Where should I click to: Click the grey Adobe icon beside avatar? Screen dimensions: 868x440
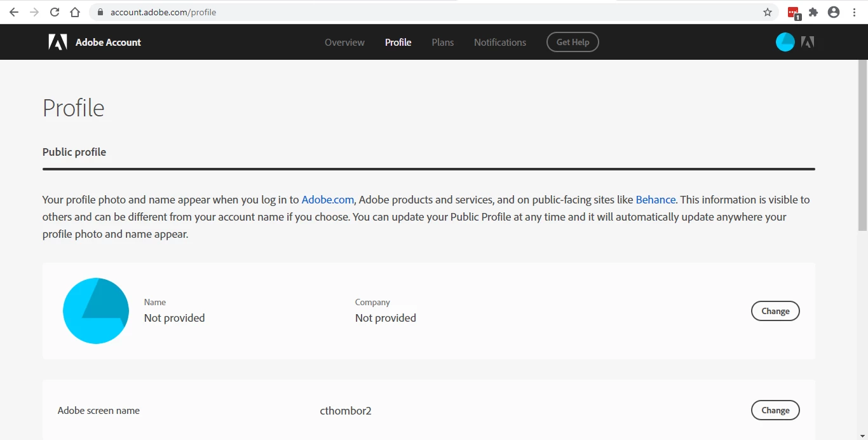pyautogui.click(x=808, y=42)
